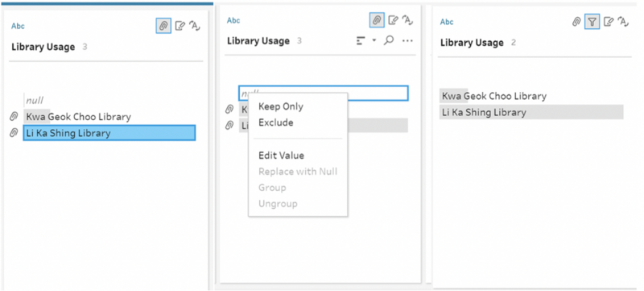This screenshot has width=644, height=291.
Task: Click filter funnel icon in right panel header
Action: 592,22
